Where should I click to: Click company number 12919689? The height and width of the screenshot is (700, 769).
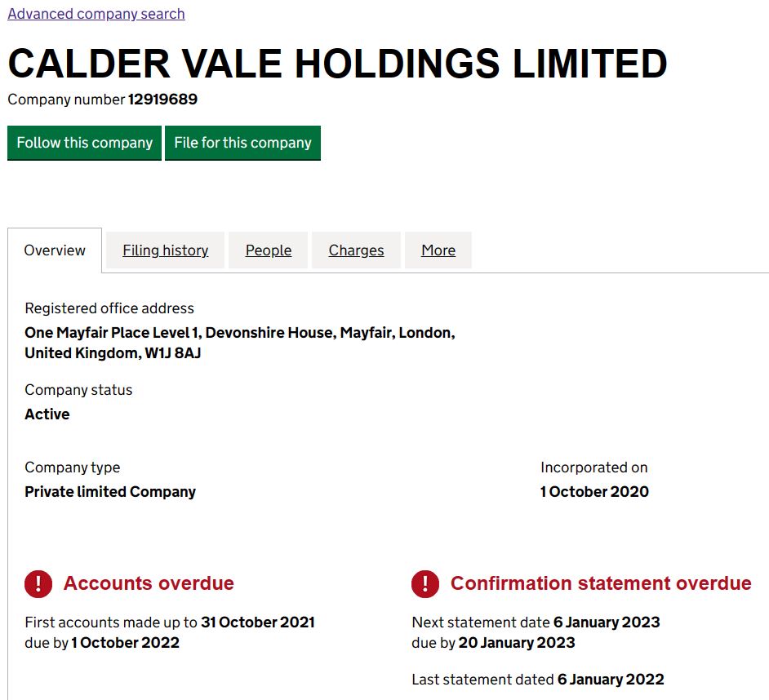[162, 100]
